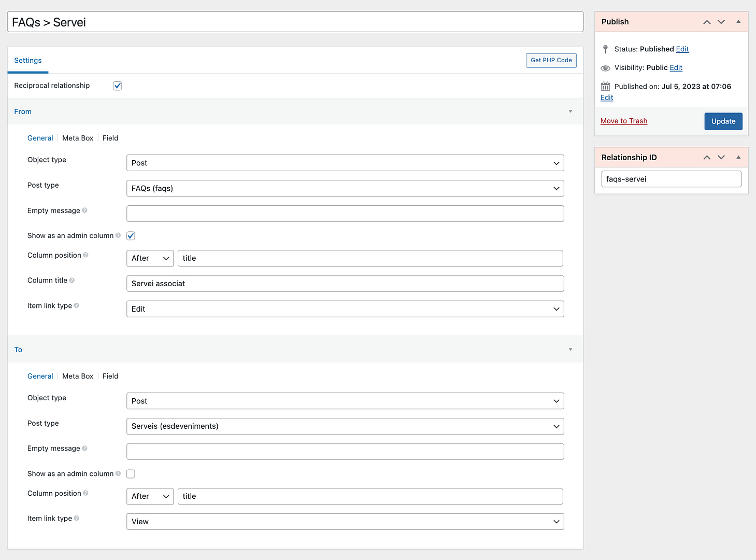Switch to Meta Box tab in To section
Image resolution: width=756 pixels, height=560 pixels.
[78, 376]
